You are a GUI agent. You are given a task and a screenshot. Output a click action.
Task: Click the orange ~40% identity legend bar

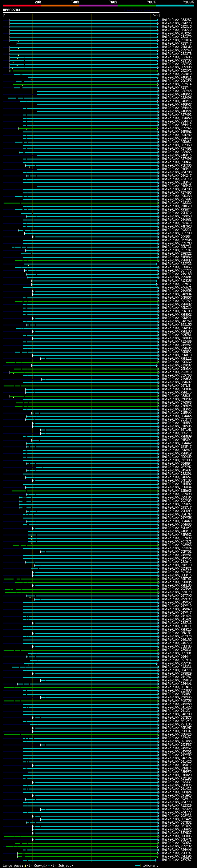[60, 6]
